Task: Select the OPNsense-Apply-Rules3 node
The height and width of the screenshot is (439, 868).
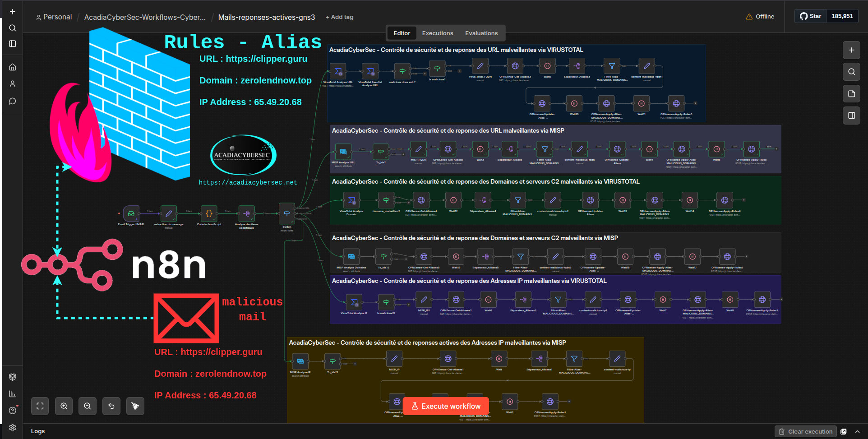Action: point(676,103)
